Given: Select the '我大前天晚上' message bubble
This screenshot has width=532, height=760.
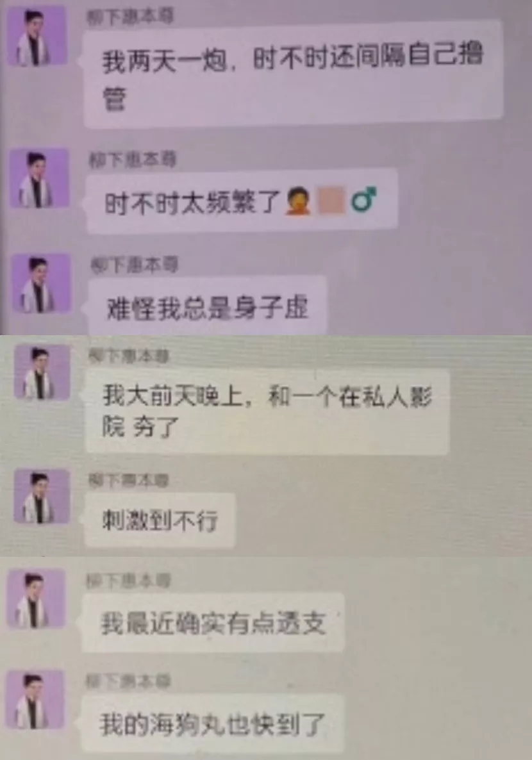Looking at the screenshot, I should (267, 411).
